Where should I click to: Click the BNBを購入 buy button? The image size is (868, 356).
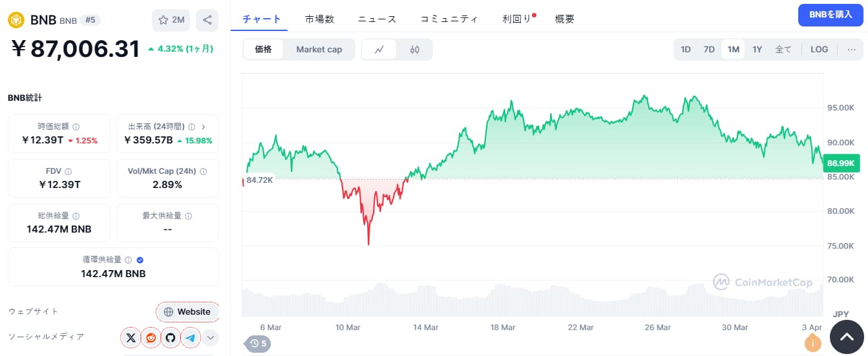pos(831,15)
